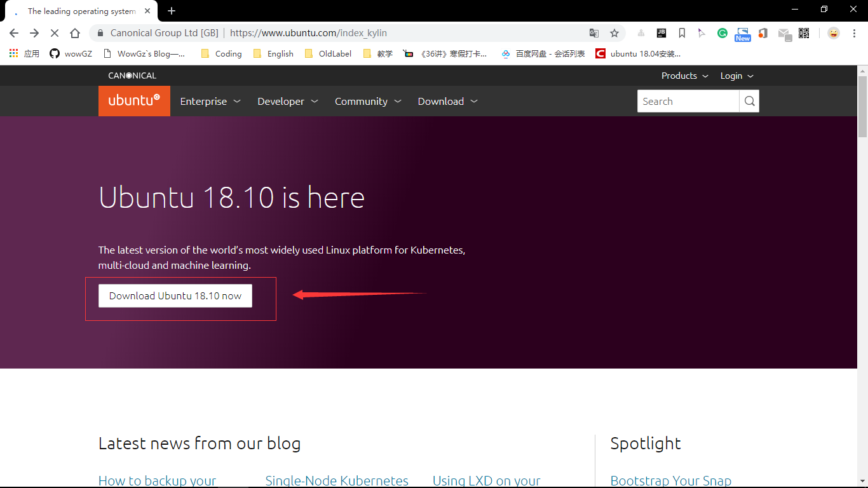Screen dimensions: 868x488
Task: Open the 《36讲》寒假打卡 bookmark
Action: pos(445,54)
